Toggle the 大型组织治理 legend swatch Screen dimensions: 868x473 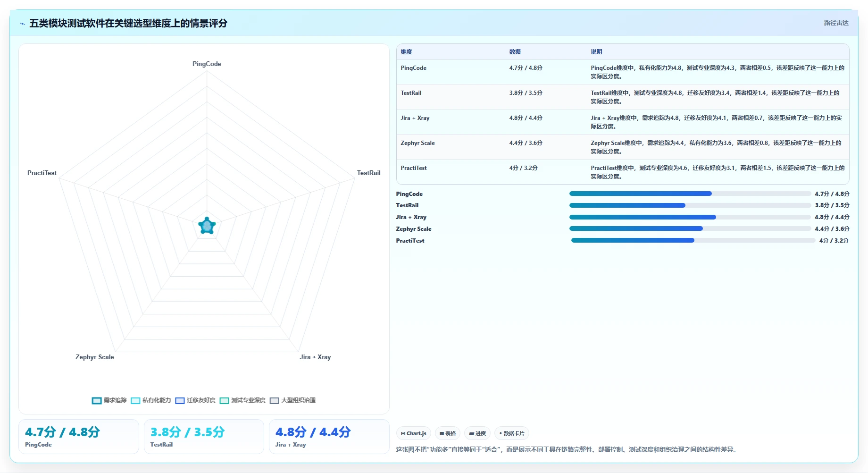274,400
